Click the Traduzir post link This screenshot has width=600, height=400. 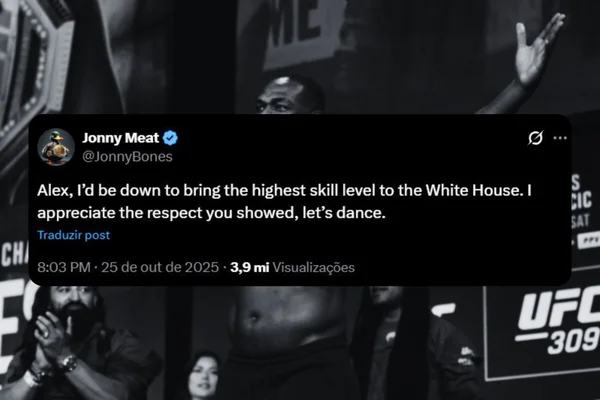(74, 235)
